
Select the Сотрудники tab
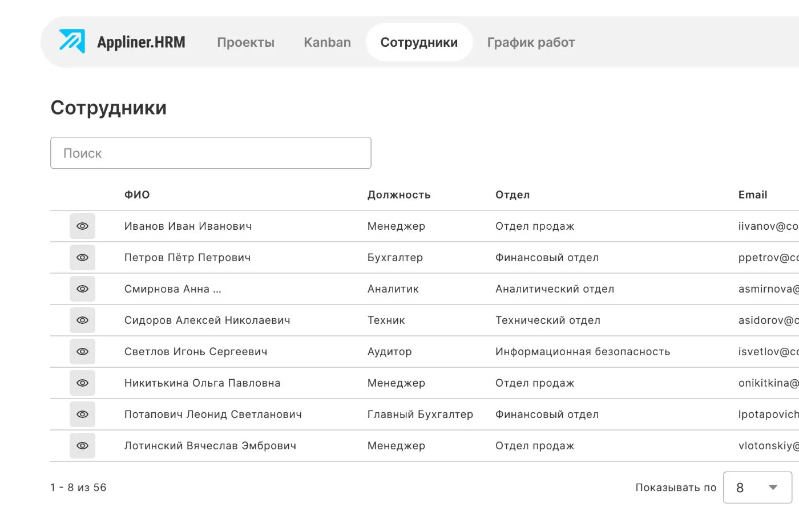[419, 42]
